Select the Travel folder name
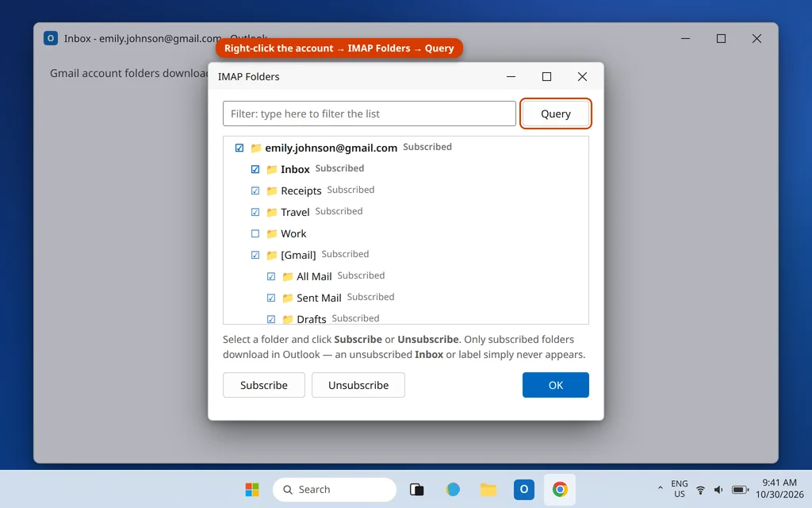812x508 pixels. pyautogui.click(x=295, y=212)
